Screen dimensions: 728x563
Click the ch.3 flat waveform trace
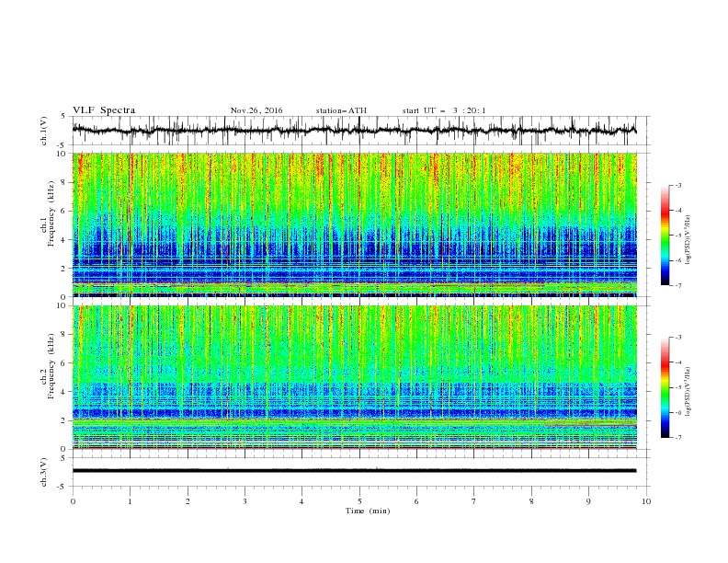pos(354,471)
